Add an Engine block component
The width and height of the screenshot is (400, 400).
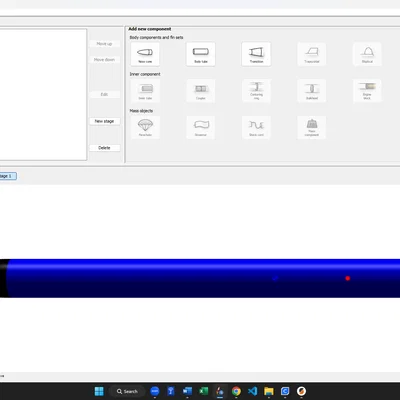click(x=367, y=91)
